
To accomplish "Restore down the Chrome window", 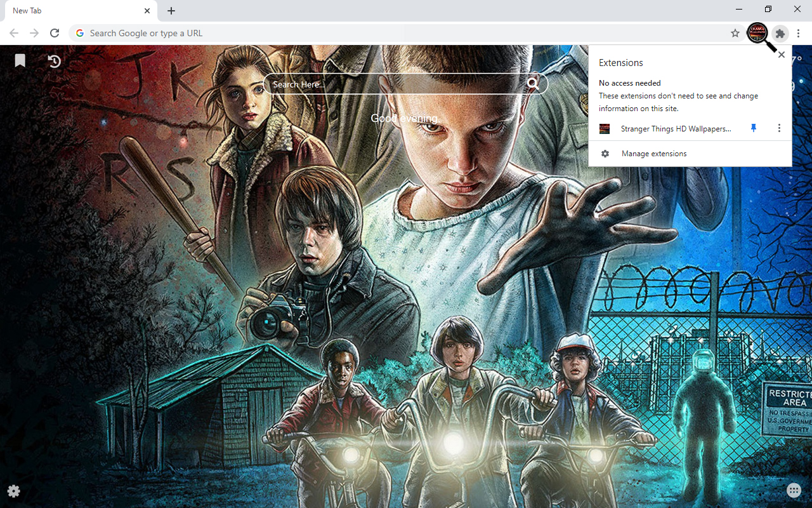I will tap(768, 10).
